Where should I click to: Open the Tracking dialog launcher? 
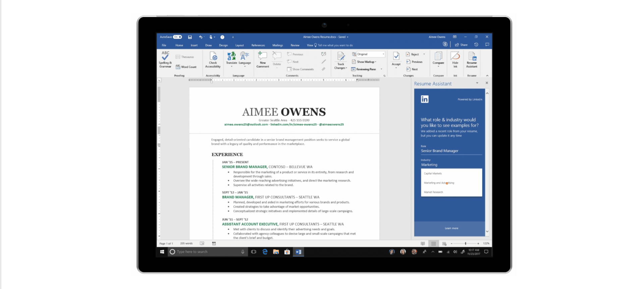pyautogui.click(x=384, y=76)
